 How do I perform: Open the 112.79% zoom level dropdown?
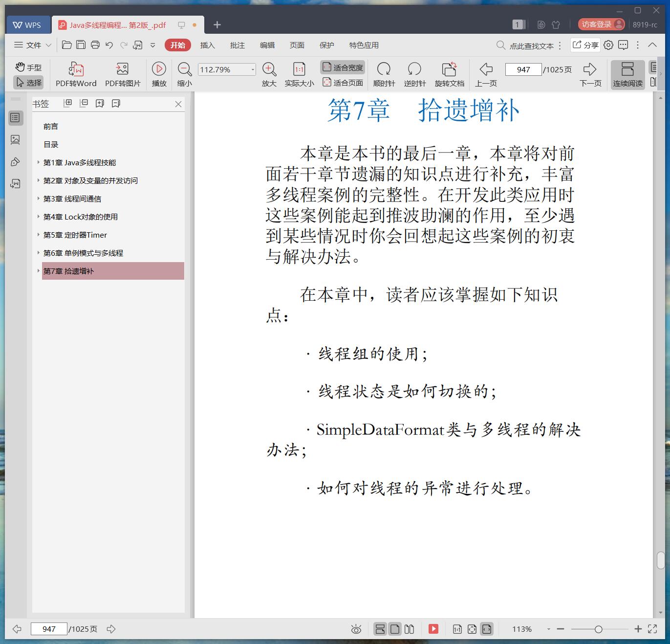[253, 69]
